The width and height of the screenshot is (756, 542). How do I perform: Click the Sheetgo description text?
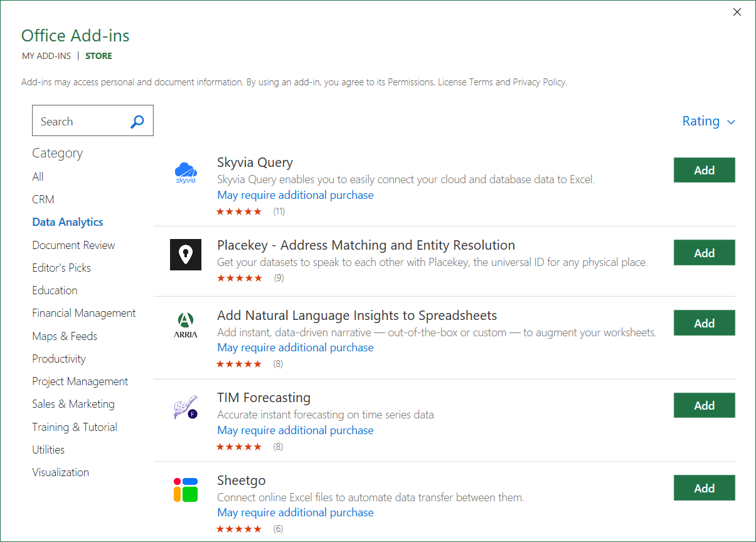371,497
